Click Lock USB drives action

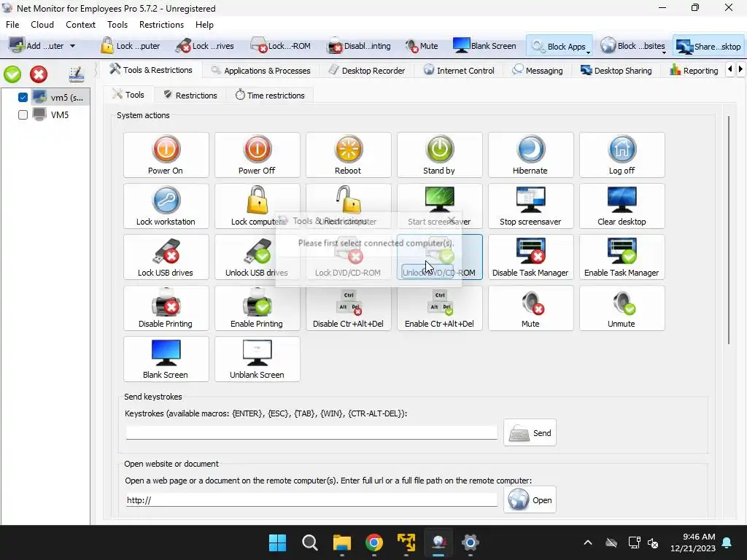(166, 257)
